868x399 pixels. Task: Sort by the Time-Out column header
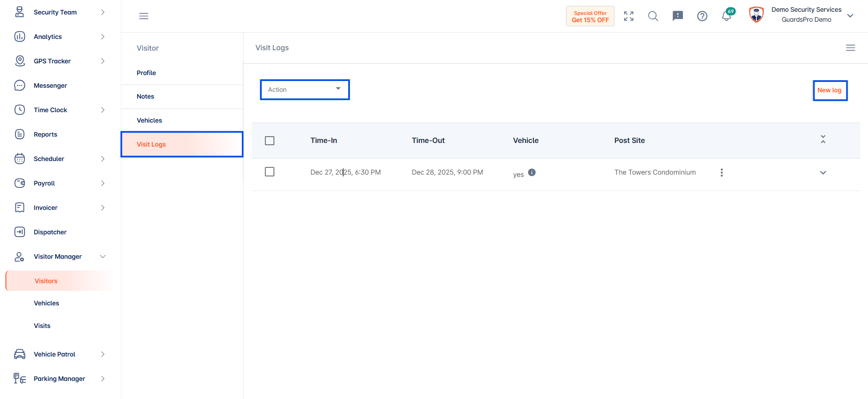(428, 141)
